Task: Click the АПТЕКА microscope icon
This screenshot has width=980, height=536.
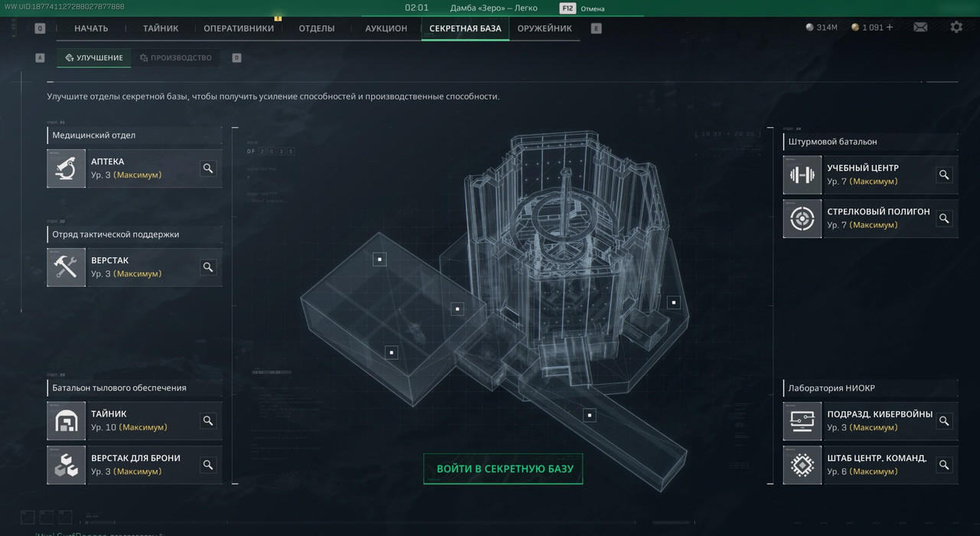Action: 67,168
